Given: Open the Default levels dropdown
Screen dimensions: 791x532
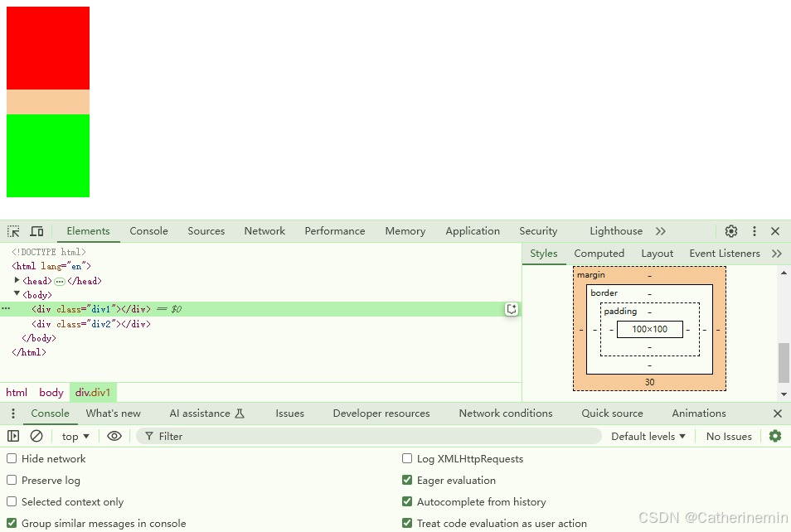Looking at the screenshot, I should coord(648,436).
